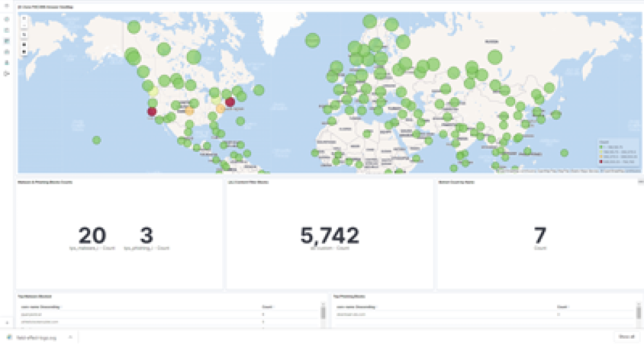Collapse the sidebar with the bottom arrow

[x=6, y=323]
